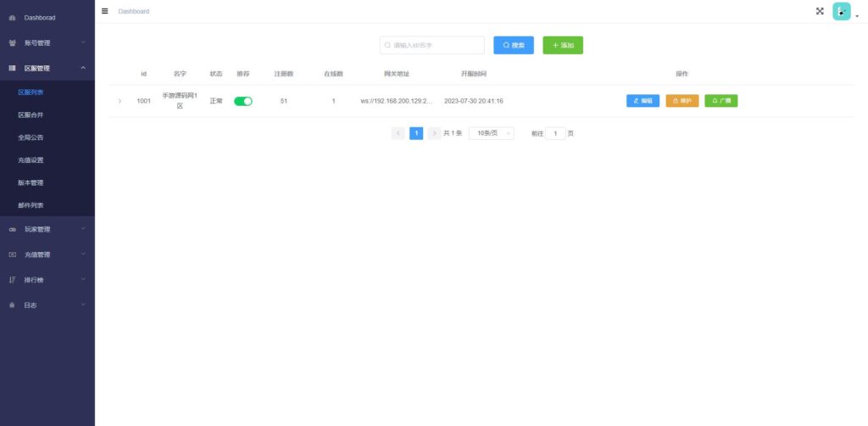Screen dimensions: 868x426
Task: Go to previous page arrow
Action: 398,133
